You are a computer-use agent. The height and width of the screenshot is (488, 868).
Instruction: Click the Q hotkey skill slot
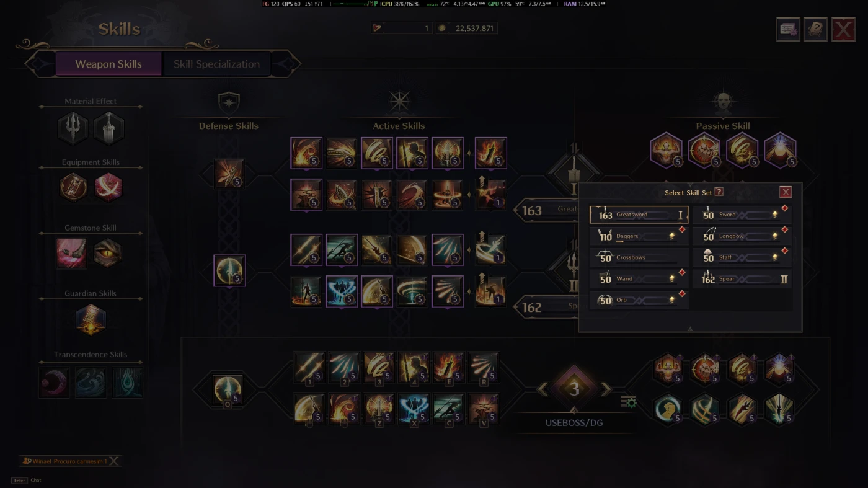click(x=228, y=390)
